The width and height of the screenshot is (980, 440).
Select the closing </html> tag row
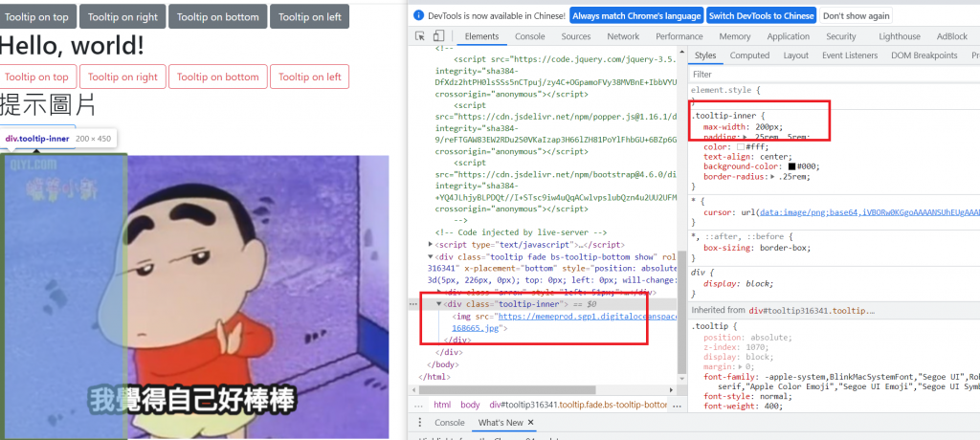click(x=434, y=377)
